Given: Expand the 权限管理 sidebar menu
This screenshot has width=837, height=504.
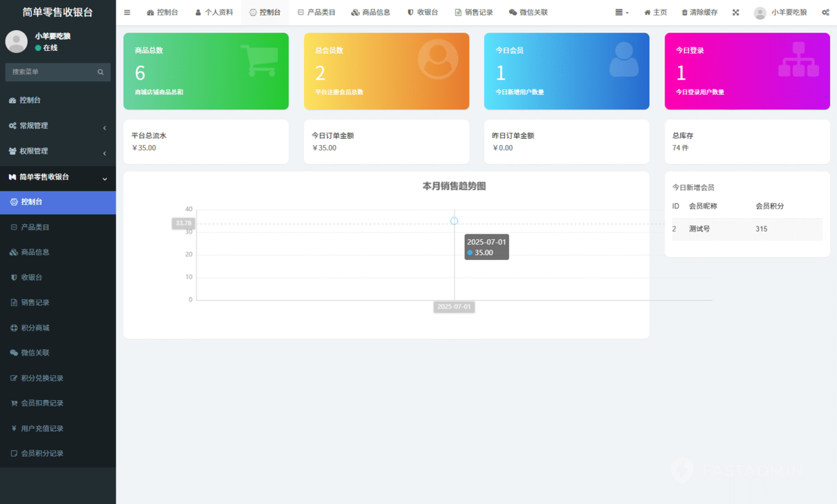Looking at the screenshot, I should [57, 151].
